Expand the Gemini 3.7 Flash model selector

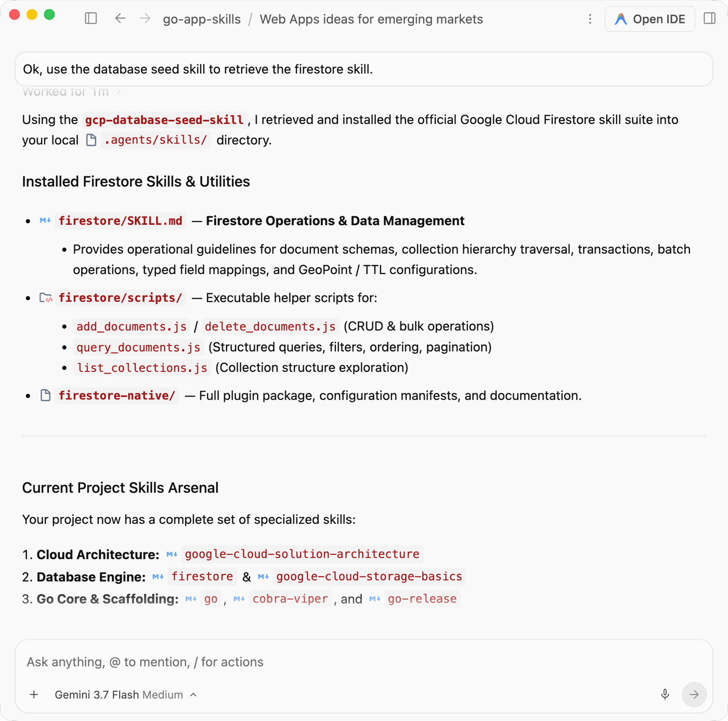126,695
